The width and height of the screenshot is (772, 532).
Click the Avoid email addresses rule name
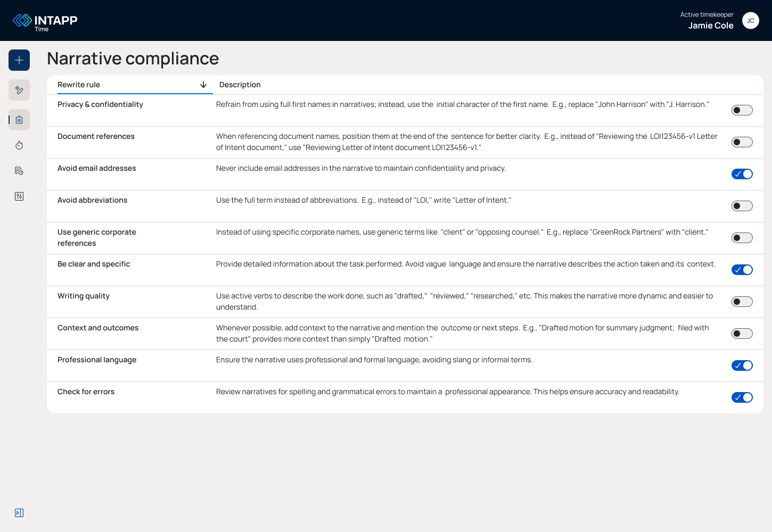[97, 168]
